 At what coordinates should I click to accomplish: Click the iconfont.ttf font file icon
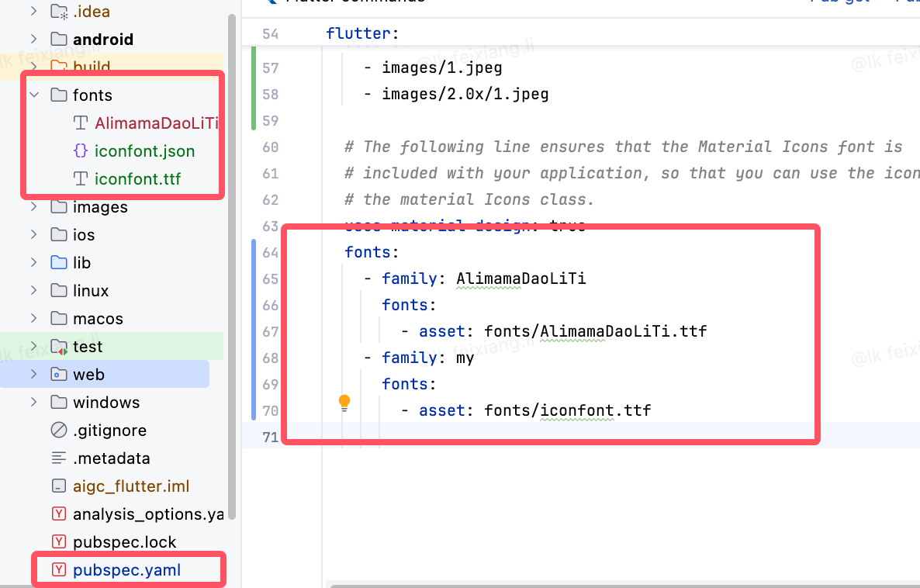(x=81, y=178)
